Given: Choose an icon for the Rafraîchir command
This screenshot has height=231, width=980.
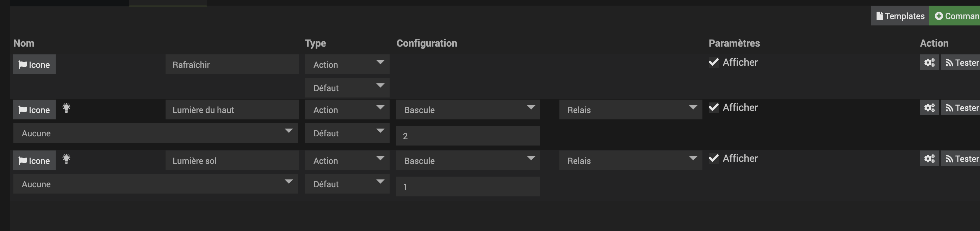Looking at the screenshot, I should pos(34,64).
